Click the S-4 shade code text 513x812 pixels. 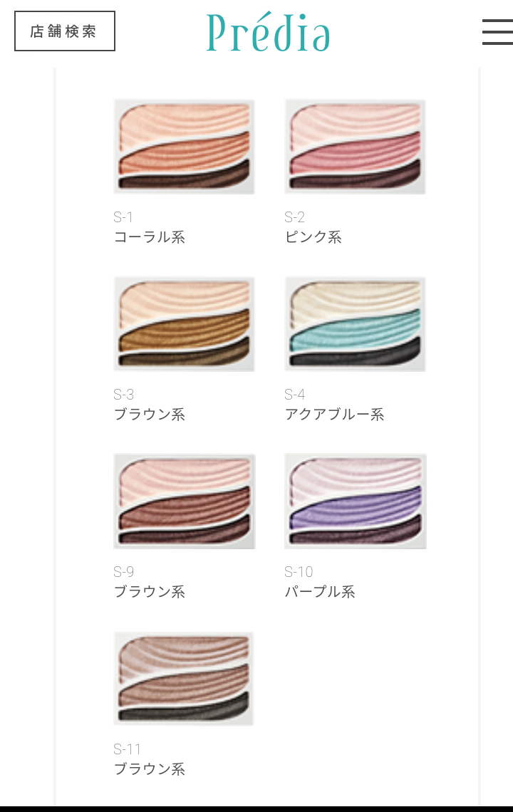(x=295, y=395)
